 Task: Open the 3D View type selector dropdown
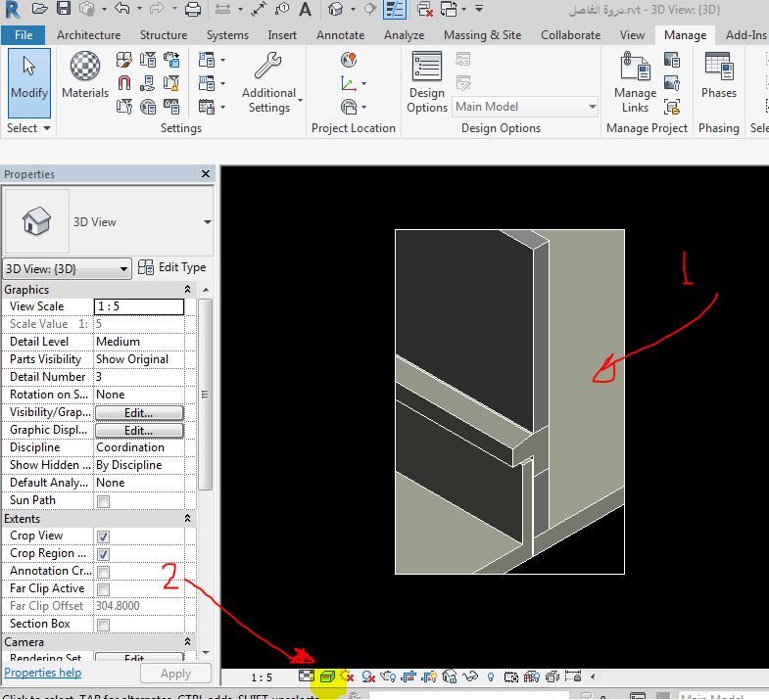click(x=208, y=222)
